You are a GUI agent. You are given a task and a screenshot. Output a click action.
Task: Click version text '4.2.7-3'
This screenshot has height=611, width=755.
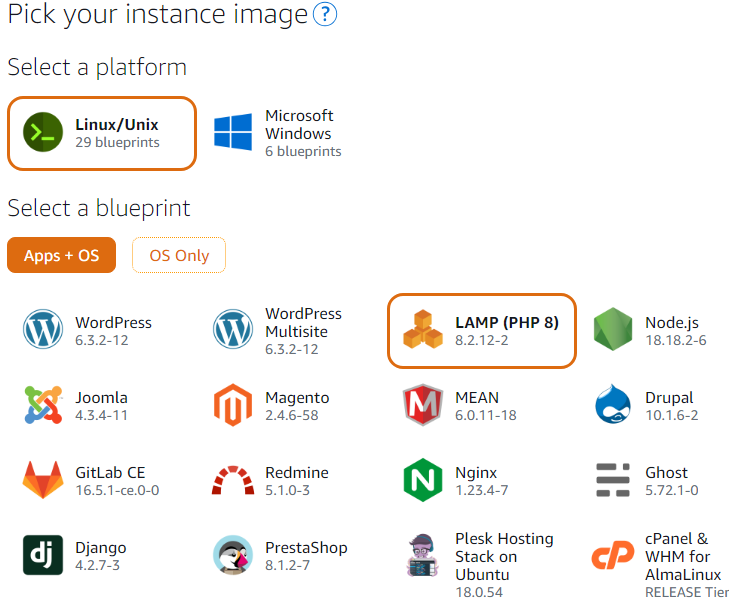coord(97,566)
